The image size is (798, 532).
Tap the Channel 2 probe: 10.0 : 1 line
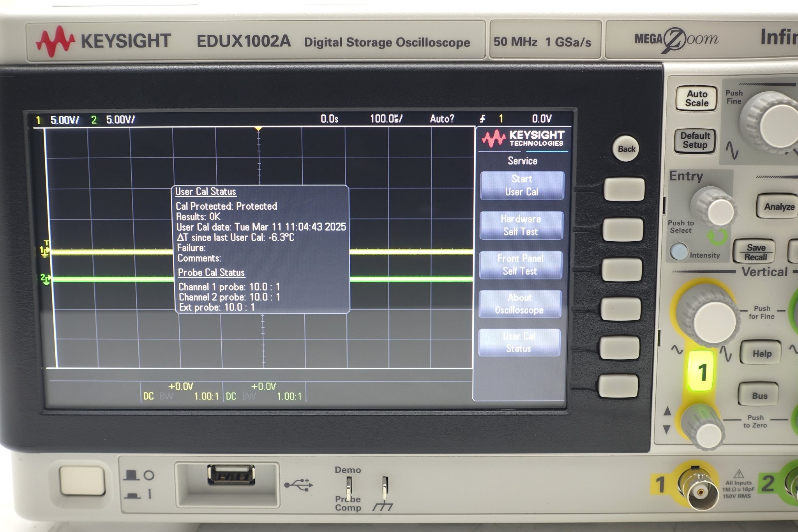(230, 297)
